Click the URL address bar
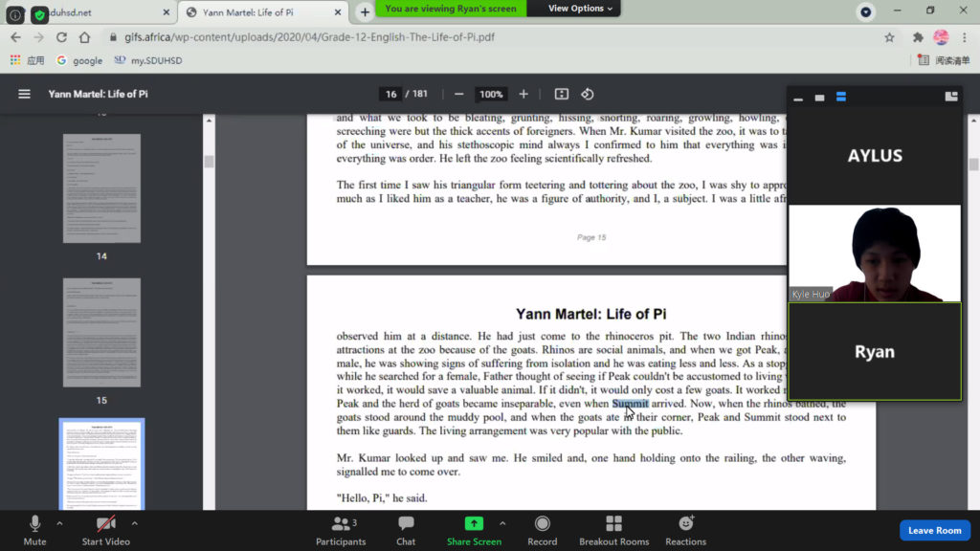 pos(494,37)
